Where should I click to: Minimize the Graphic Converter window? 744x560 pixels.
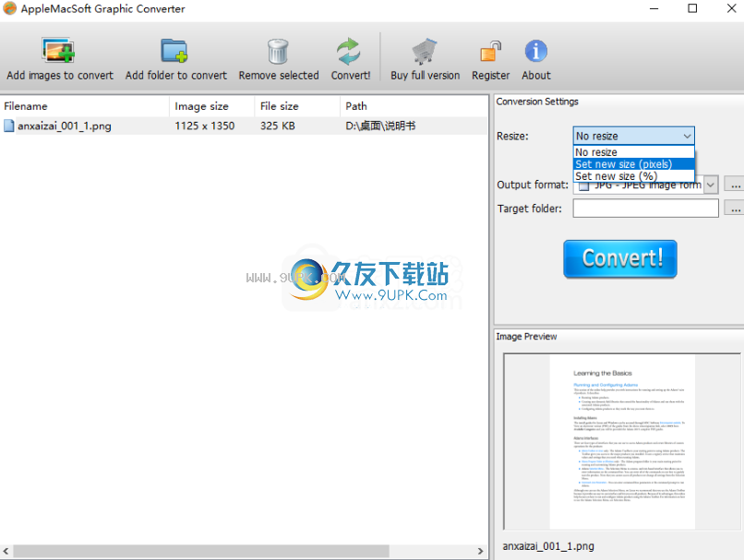654,8
